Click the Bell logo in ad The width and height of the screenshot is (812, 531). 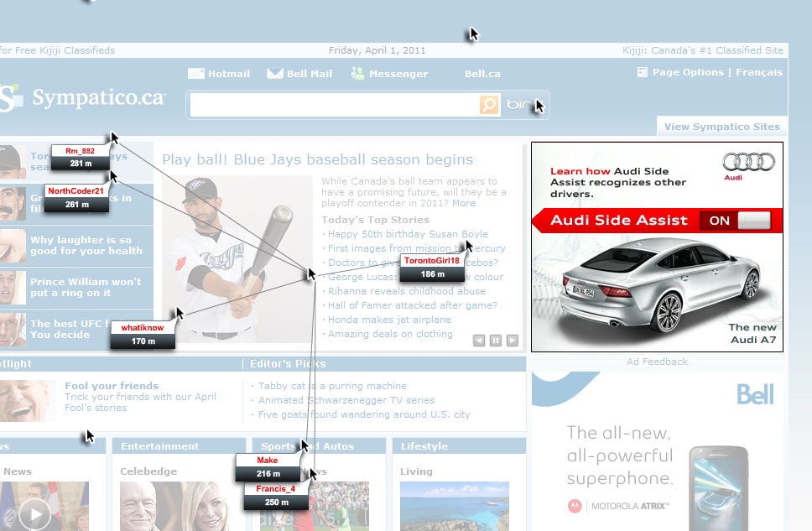tap(755, 394)
